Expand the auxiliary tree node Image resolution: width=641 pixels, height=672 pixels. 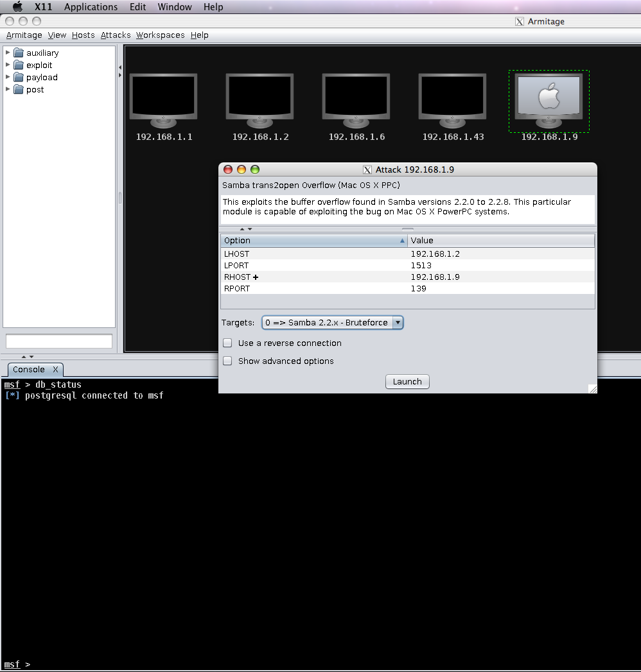coord(7,53)
